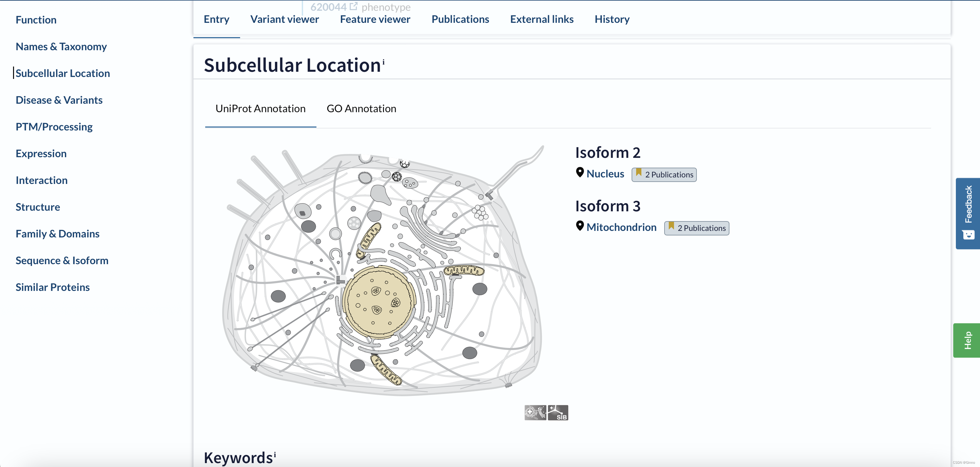Viewport: 980px width, 467px height.
Task: Open Family & Domains section
Action: tap(57, 233)
